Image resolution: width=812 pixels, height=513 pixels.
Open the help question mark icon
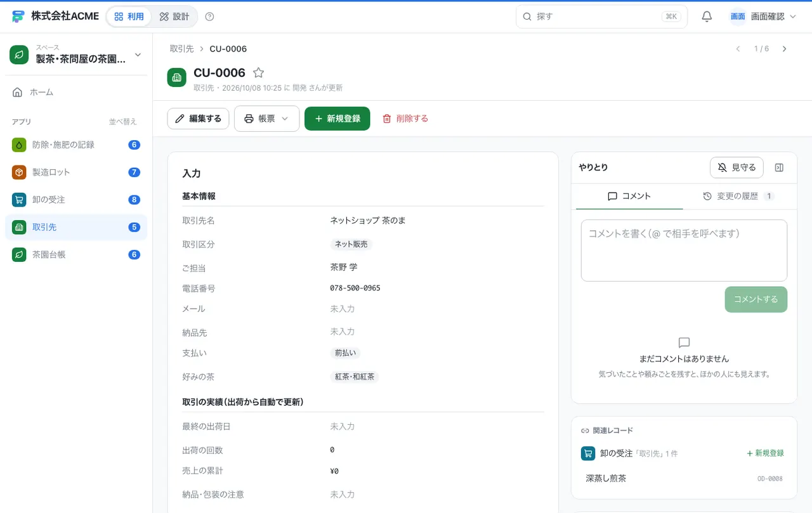tap(210, 16)
